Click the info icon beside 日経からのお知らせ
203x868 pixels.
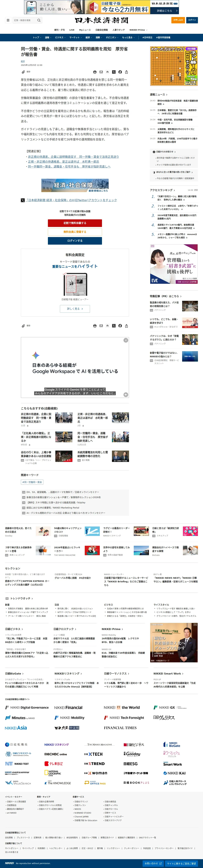click(154, 152)
